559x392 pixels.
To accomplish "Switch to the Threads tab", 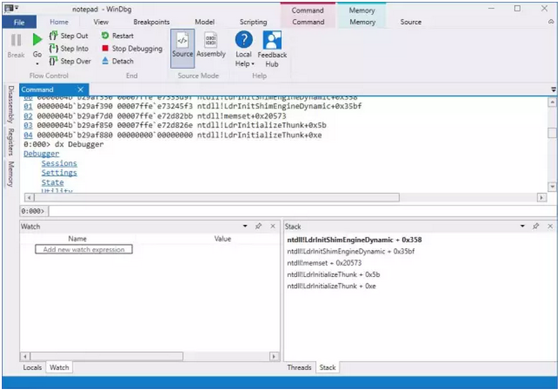I will pos(299,367).
